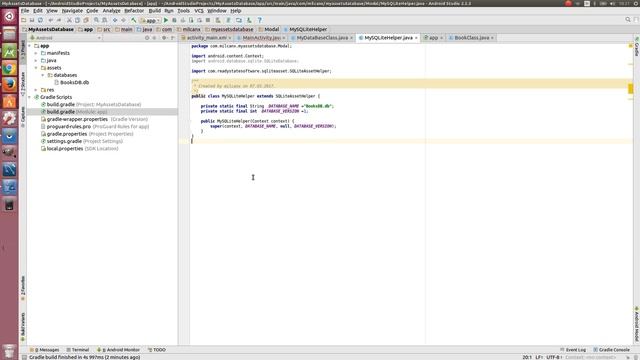Collapse the Gradle Scripts node
Viewport: 640px width, 360px height.
30,97
